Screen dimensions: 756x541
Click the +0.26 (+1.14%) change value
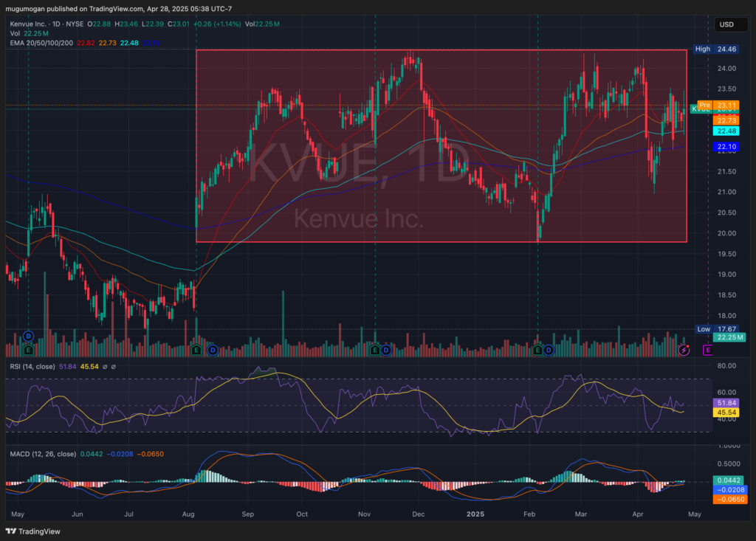217,24
